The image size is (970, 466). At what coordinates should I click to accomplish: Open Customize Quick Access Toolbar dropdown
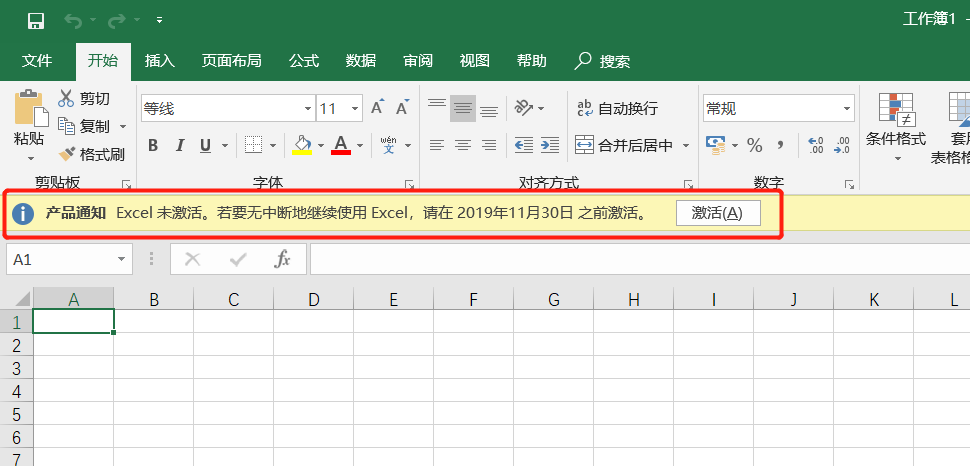pos(159,20)
